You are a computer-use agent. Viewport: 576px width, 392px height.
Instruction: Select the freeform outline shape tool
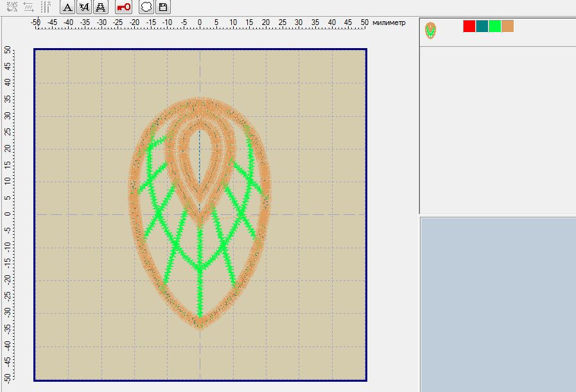pos(146,7)
